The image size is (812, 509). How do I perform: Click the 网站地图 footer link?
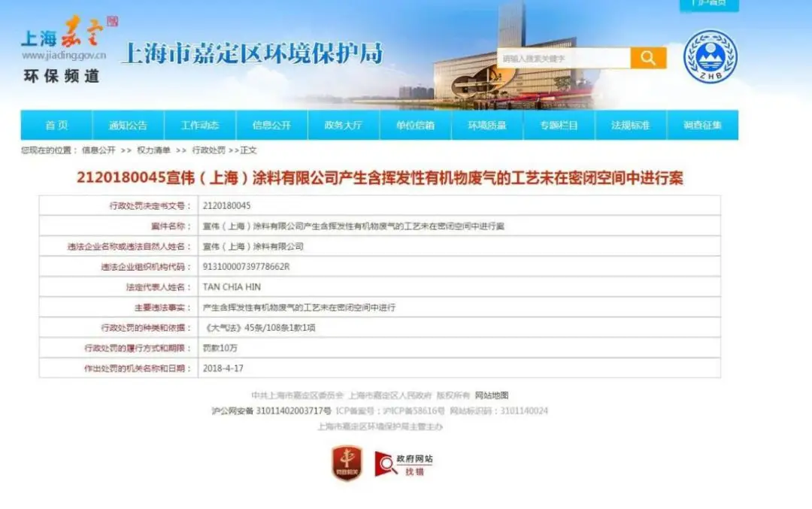point(492,395)
